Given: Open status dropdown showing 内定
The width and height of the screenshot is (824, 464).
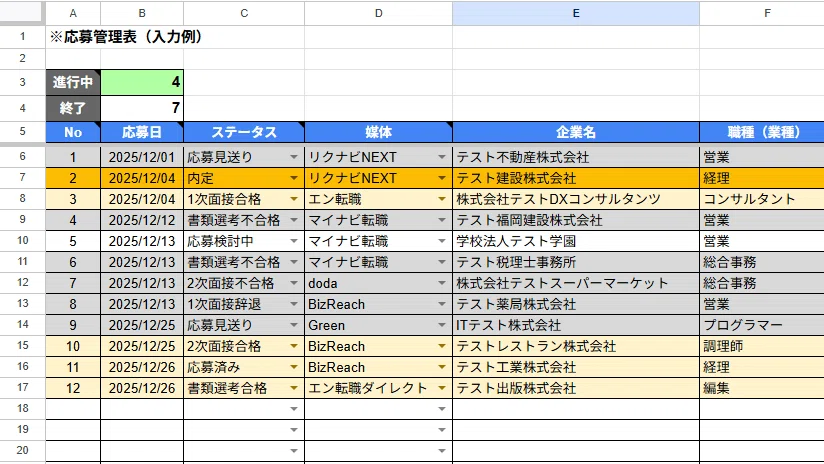Looking at the screenshot, I should 294,178.
